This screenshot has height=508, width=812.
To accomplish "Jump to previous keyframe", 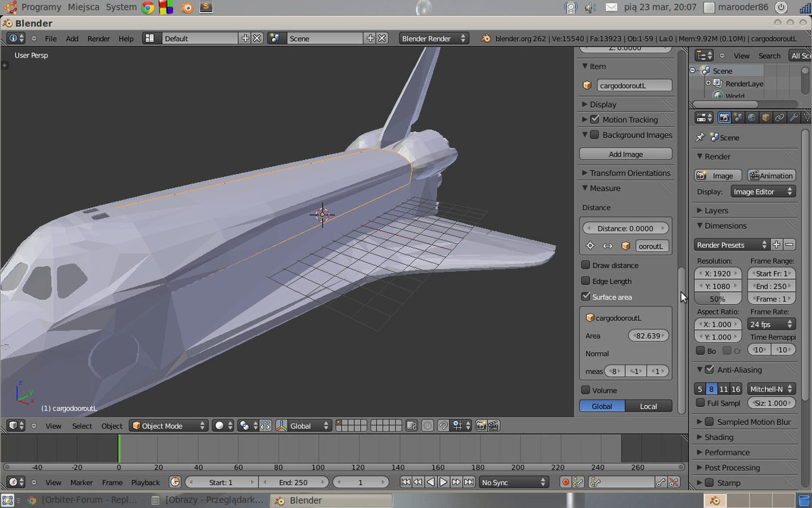I will (x=418, y=482).
